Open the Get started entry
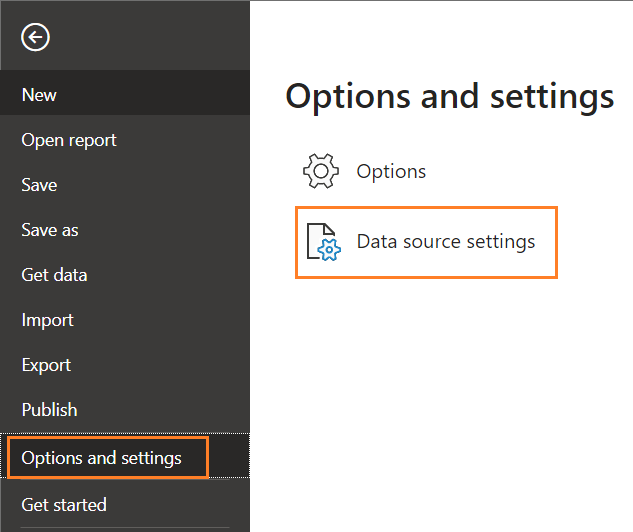The width and height of the screenshot is (633, 532). tap(64, 505)
